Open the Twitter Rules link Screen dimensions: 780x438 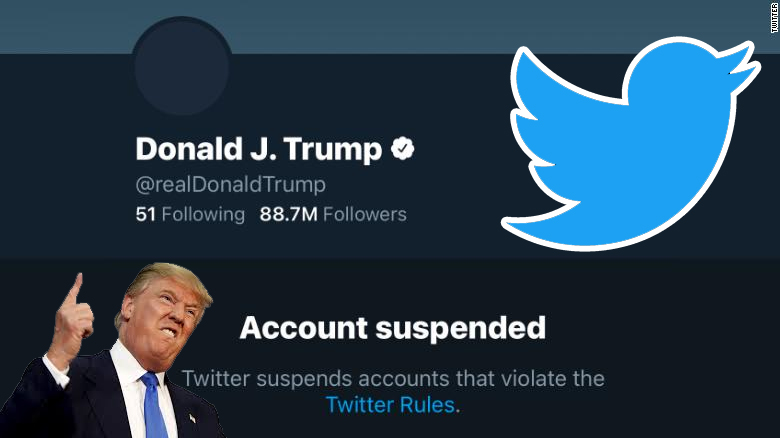click(x=391, y=405)
